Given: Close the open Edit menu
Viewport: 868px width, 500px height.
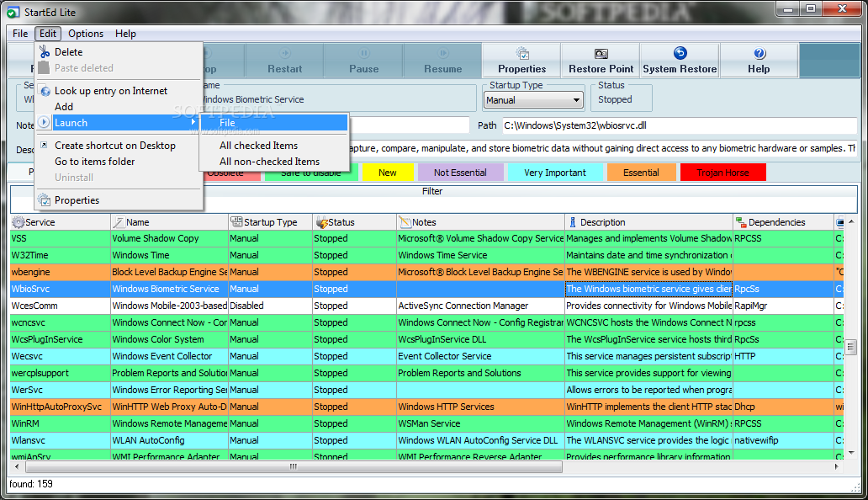Looking at the screenshot, I should tap(48, 33).
